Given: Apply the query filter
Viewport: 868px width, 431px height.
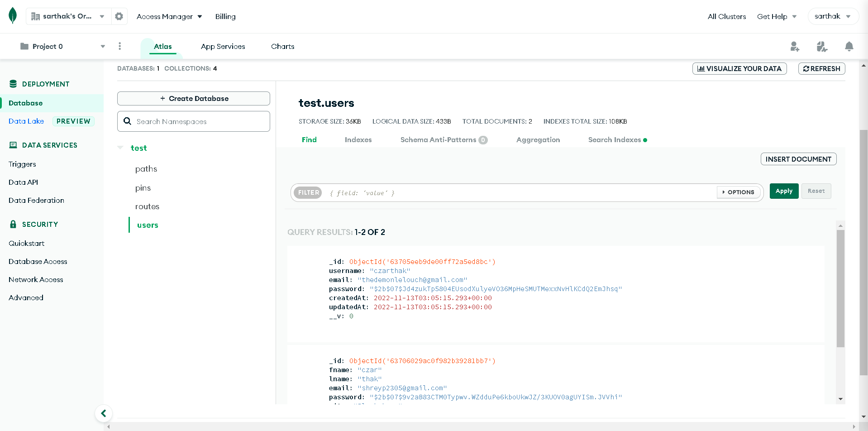Looking at the screenshot, I should (784, 191).
